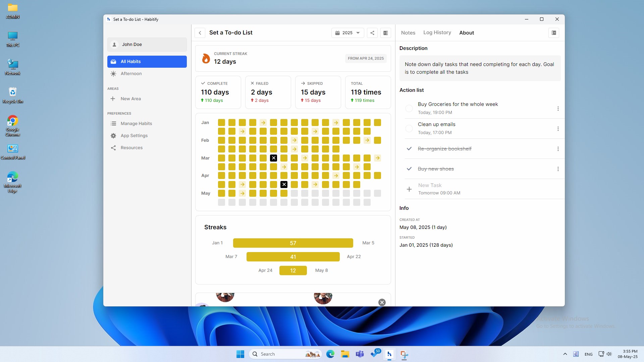
Task: Collapse right panel using top-right panel icon
Action: click(554, 33)
